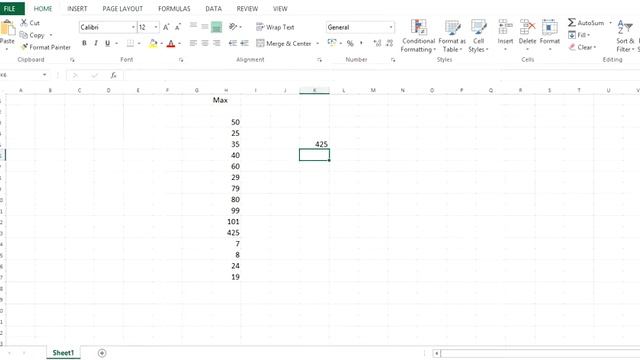Apply the yellow fill color bucket
Viewport: 640px width, 360px height.
coord(153,43)
